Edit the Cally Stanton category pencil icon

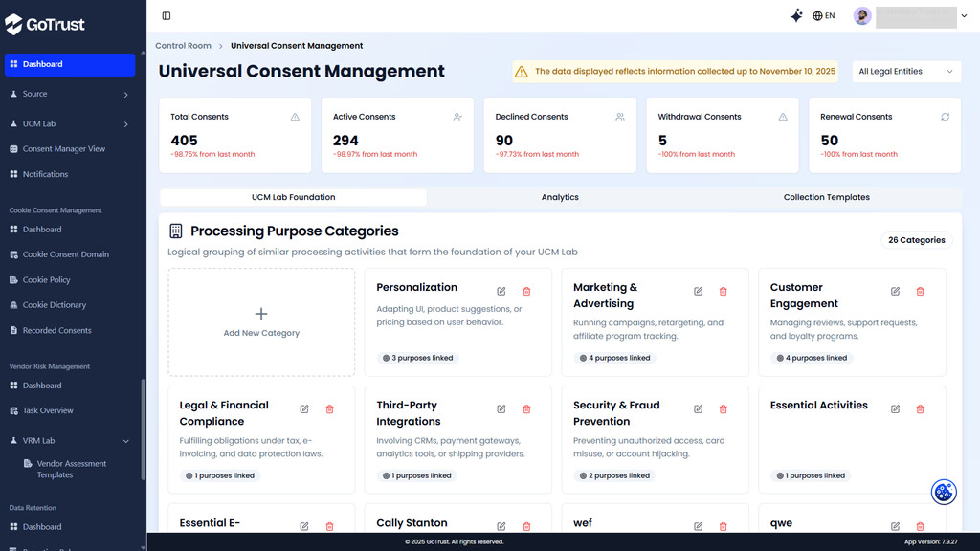tap(501, 526)
